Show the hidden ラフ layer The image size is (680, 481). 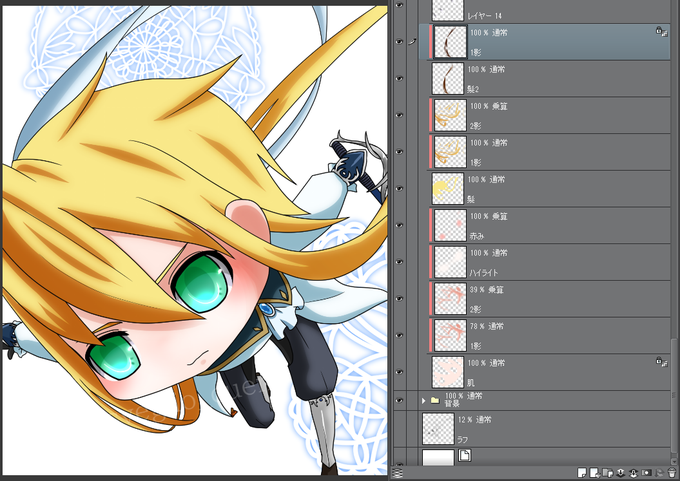(399, 429)
